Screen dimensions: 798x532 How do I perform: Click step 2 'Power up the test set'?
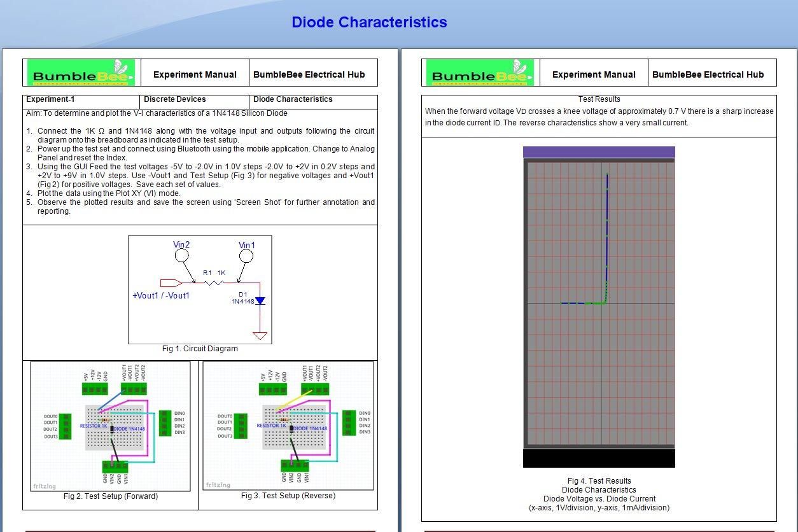click(200, 153)
